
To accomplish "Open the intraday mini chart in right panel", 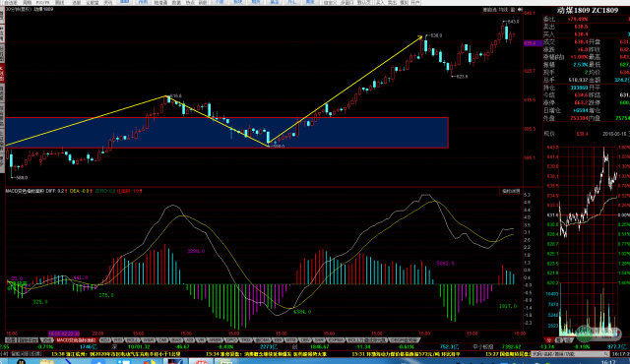I will point(589,241).
